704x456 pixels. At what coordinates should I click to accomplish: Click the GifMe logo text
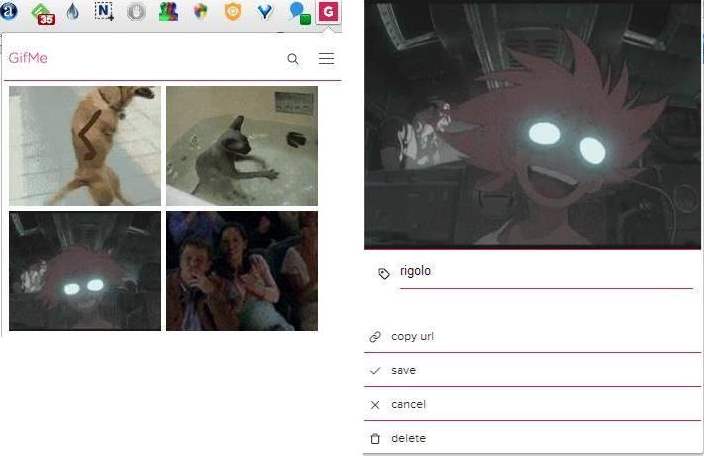pyautogui.click(x=28, y=58)
